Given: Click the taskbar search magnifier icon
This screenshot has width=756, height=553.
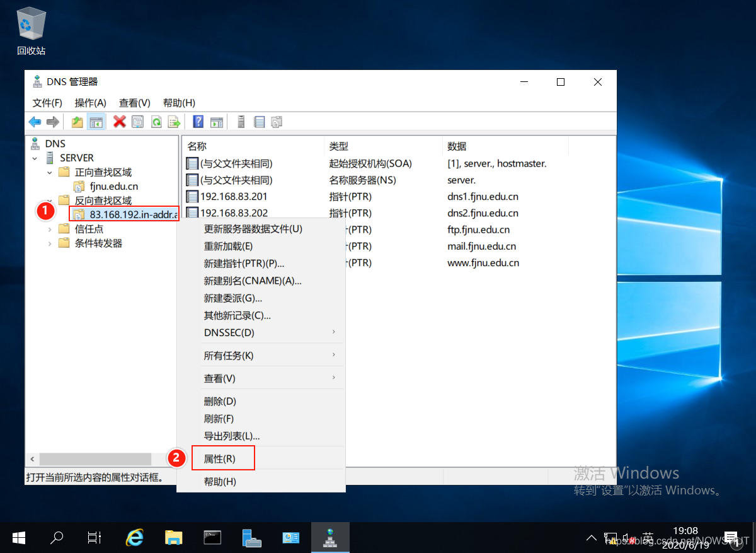Looking at the screenshot, I should [x=57, y=537].
